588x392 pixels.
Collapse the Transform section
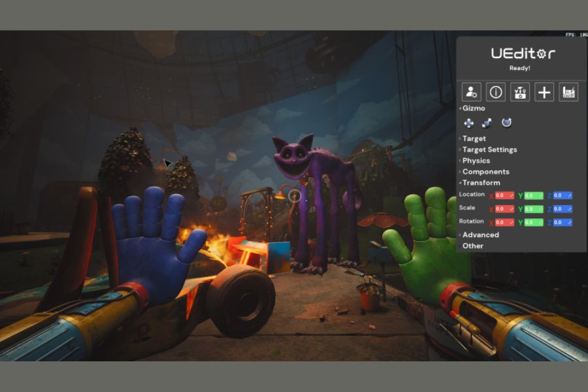point(480,183)
